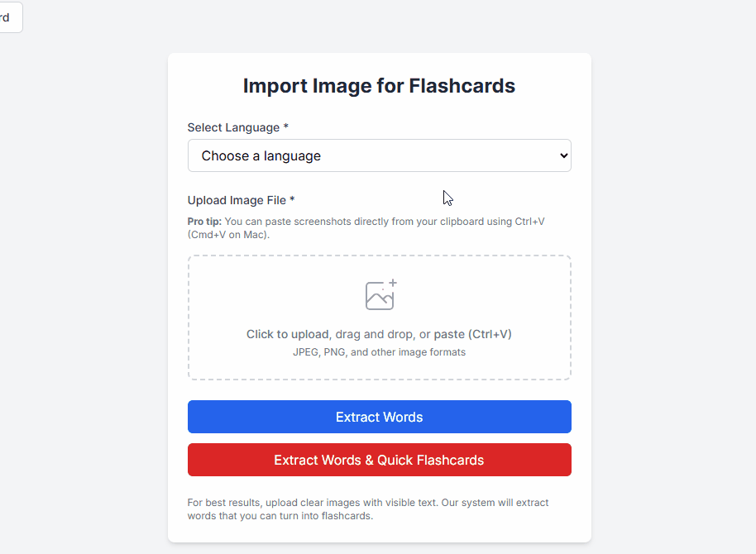The image size is (756, 554).
Task: Click Extract Words & Quick Flashcards
Action: click(x=379, y=460)
